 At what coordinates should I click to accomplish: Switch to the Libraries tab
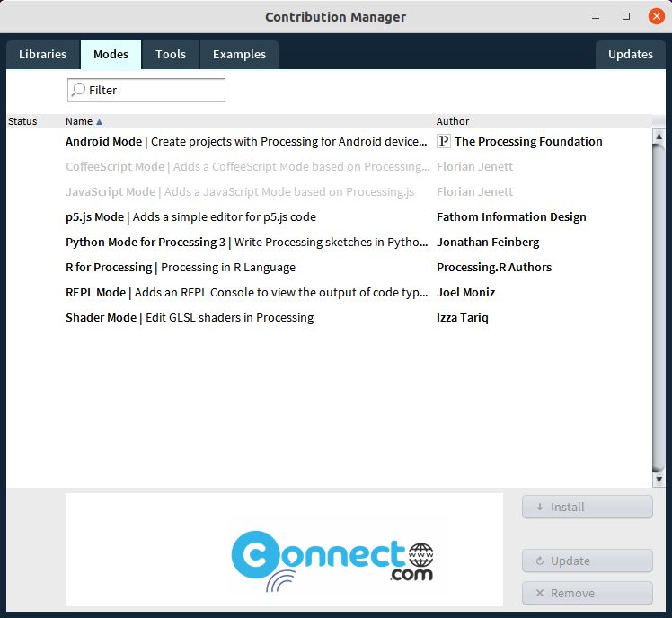pos(43,55)
